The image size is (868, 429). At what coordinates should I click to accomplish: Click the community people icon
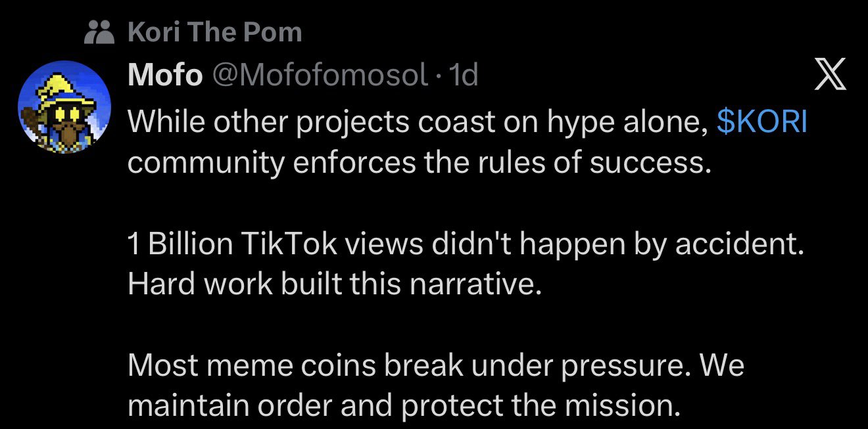101,31
